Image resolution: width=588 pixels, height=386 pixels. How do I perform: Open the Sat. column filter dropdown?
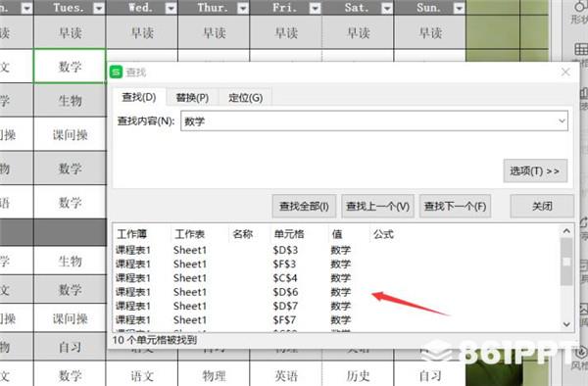387,8
